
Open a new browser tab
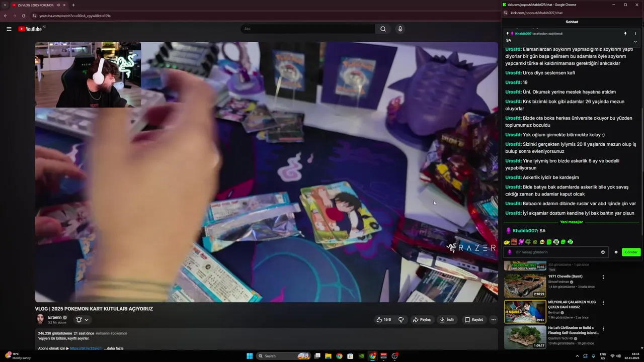pyautogui.click(x=73, y=5)
